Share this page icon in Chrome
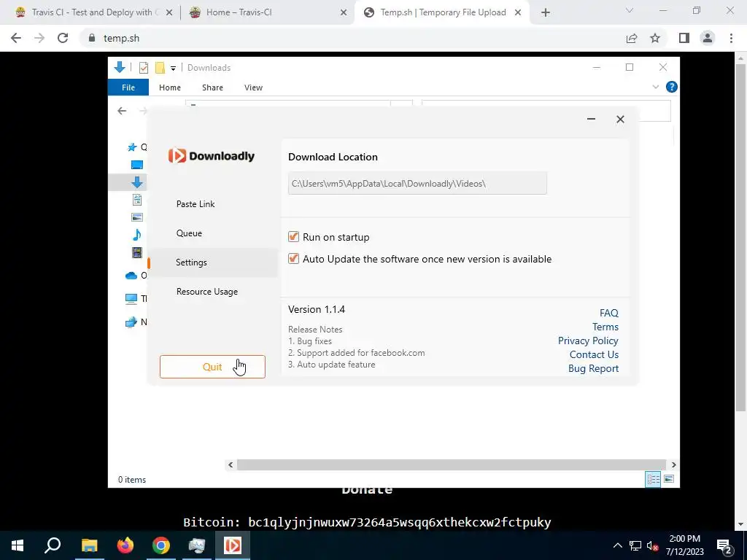Image resolution: width=747 pixels, height=560 pixels. (x=632, y=38)
